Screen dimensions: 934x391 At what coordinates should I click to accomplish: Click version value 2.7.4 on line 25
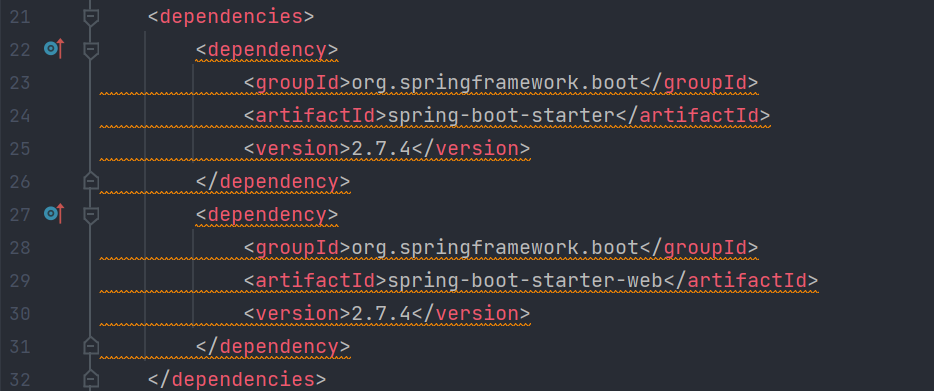pyautogui.click(x=381, y=148)
